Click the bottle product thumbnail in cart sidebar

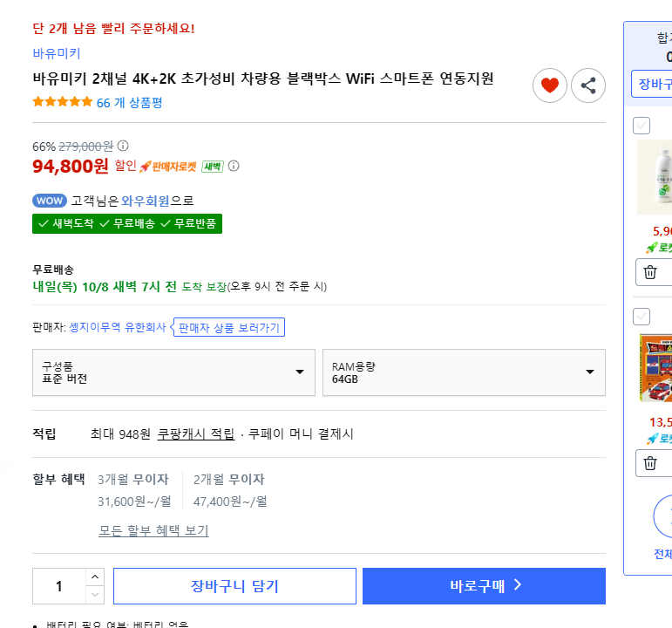coord(655,177)
